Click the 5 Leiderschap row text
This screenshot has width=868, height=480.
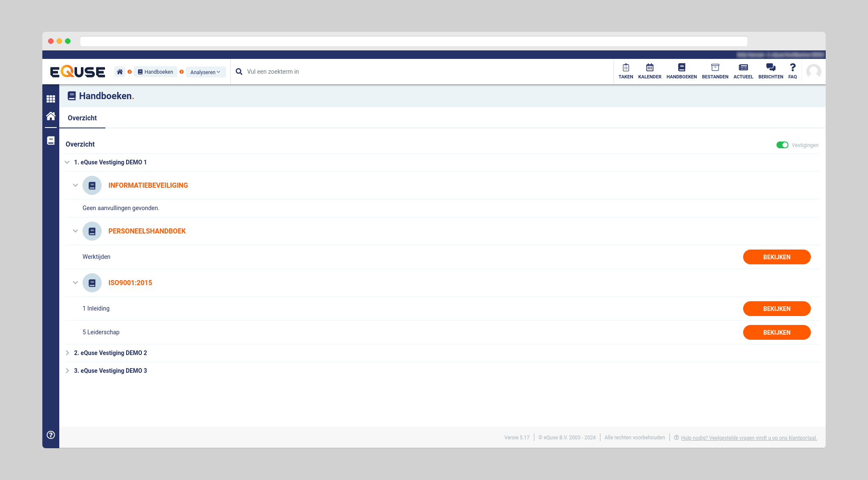point(101,332)
